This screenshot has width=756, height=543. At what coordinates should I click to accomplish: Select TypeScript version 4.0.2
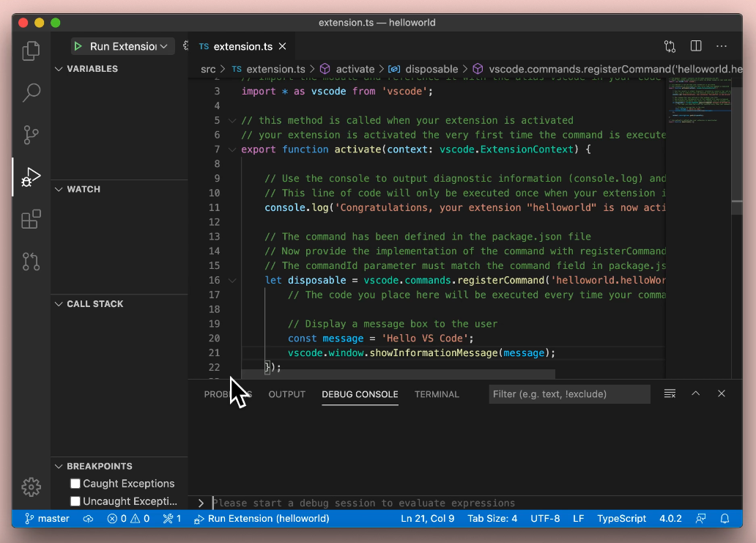[671, 518]
